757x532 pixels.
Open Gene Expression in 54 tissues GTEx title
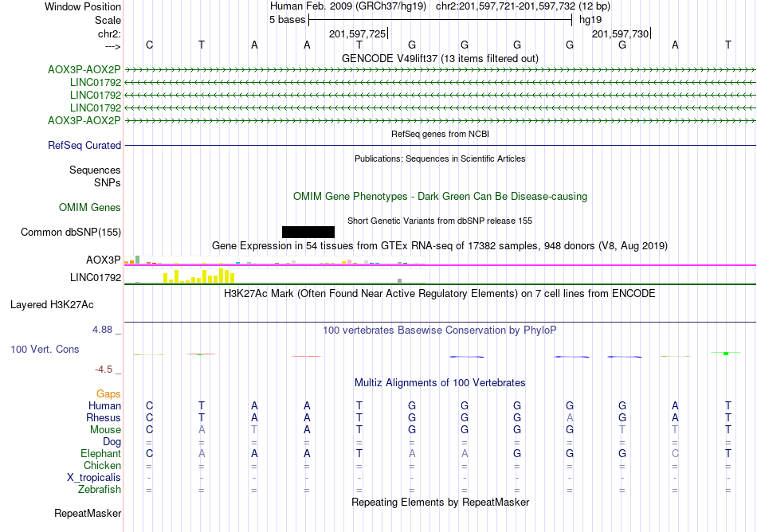click(x=440, y=245)
